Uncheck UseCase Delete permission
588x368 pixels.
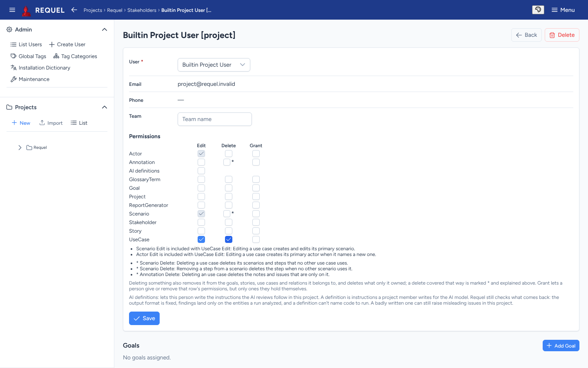(x=229, y=240)
